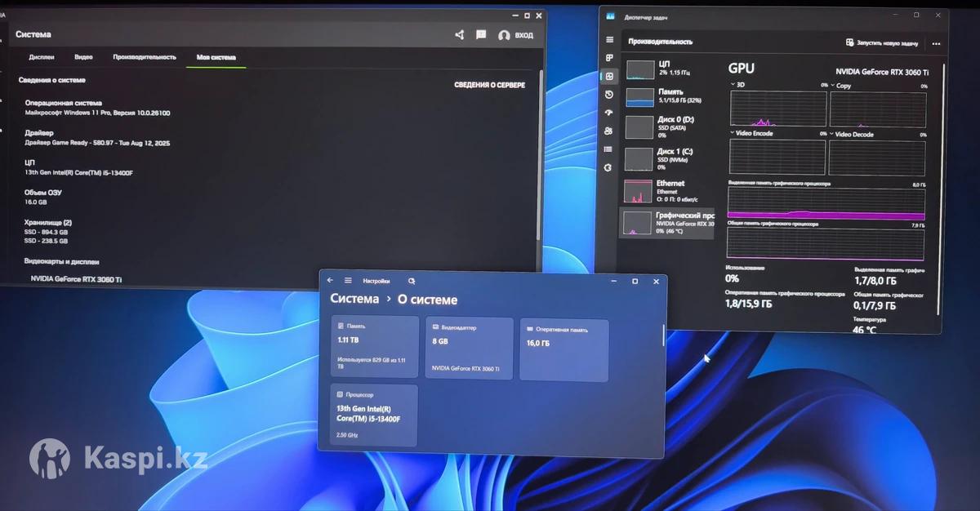The image size is (980, 511).
Task: Click the ВХОД sign-in button
Action: click(524, 36)
